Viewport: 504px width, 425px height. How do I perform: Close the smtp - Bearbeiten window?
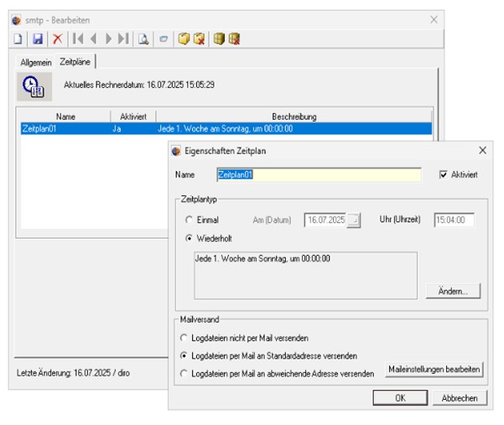coord(434,19)
